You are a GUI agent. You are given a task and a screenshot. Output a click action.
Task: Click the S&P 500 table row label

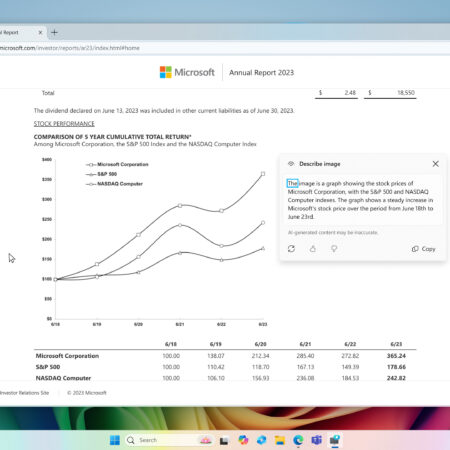[48, 367]
